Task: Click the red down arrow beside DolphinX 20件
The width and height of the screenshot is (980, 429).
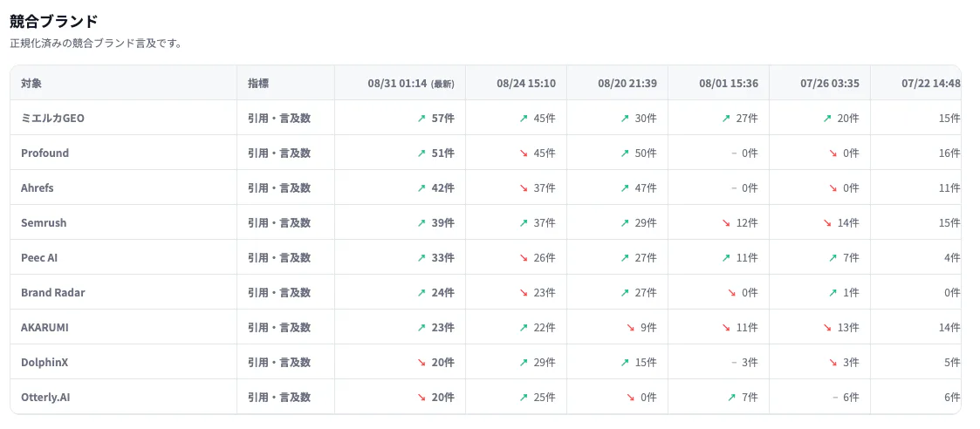Action: point(421,362)
